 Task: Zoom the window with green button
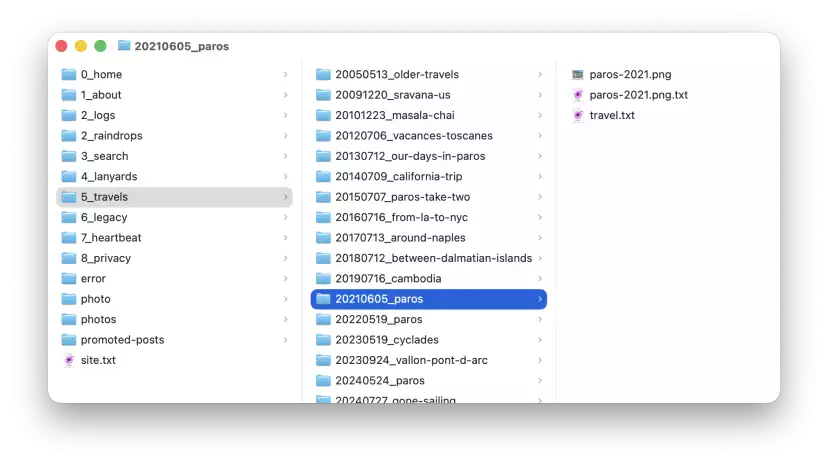click(100, 46)
